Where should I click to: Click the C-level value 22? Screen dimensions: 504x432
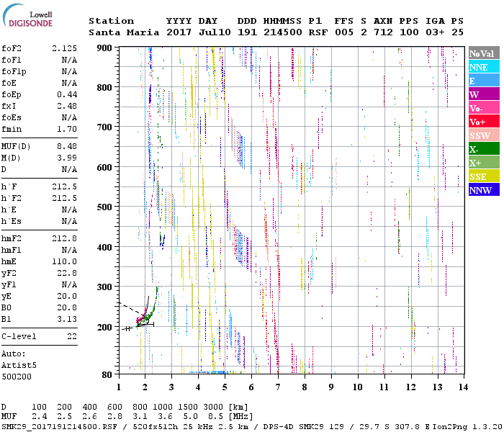point(72,336)
